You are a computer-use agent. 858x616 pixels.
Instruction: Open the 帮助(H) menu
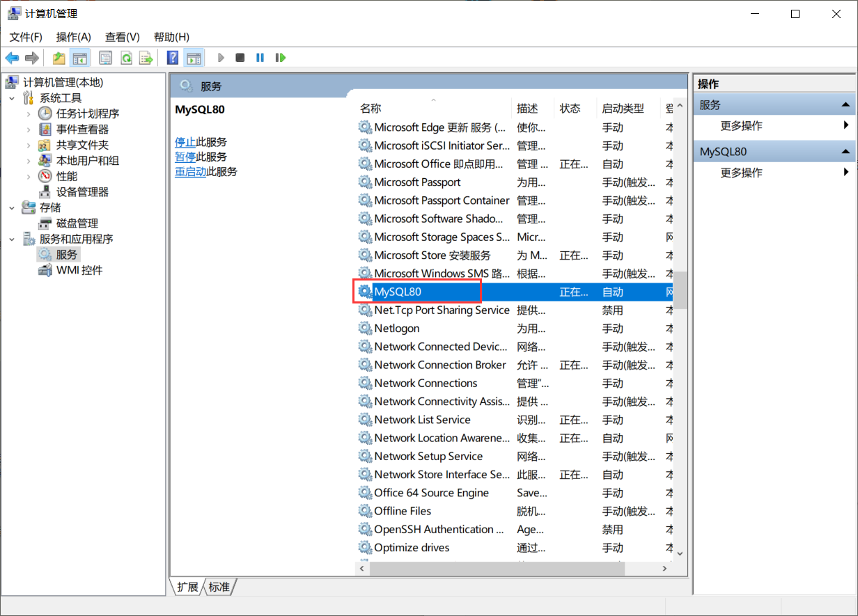coord(171,37)
